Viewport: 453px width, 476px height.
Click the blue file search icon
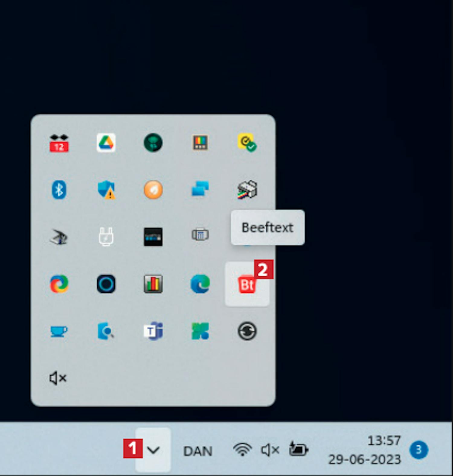tap(106, 331)
